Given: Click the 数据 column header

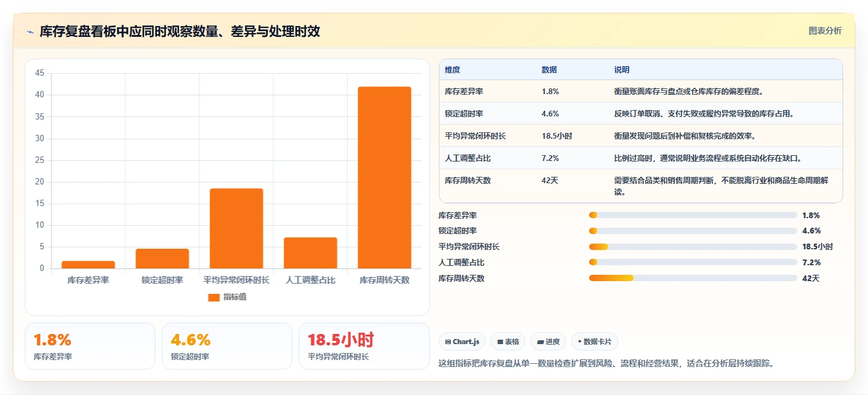Looking at the screenshot, I should tap(550, 69).
